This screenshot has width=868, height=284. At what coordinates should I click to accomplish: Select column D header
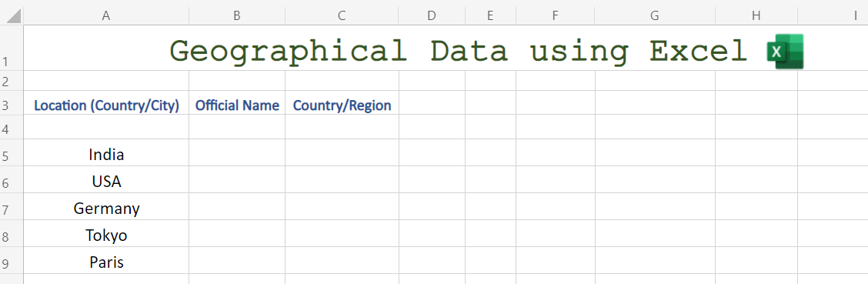[x=432, y=16]
